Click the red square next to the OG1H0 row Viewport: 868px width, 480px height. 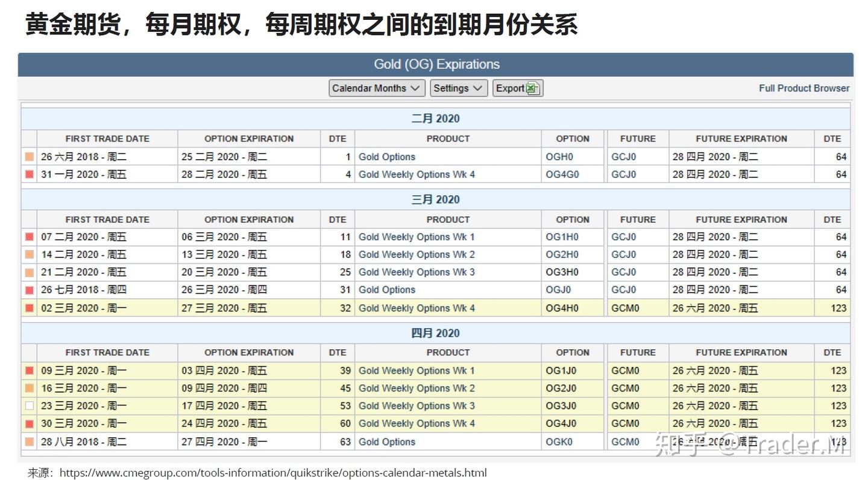coord(29,237)
